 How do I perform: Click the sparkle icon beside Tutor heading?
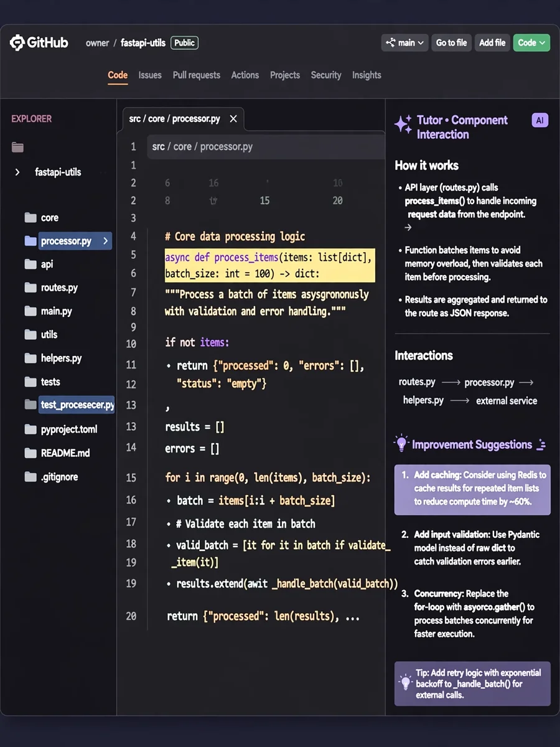coord(403,124)
